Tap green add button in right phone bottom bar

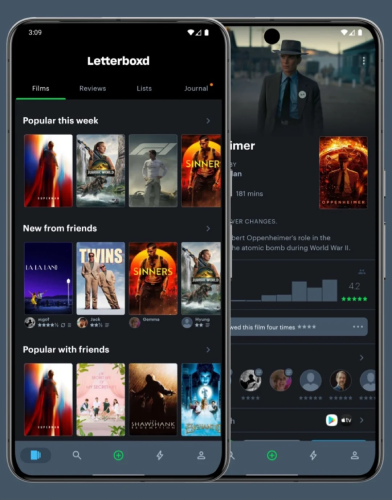pos(272,455)
